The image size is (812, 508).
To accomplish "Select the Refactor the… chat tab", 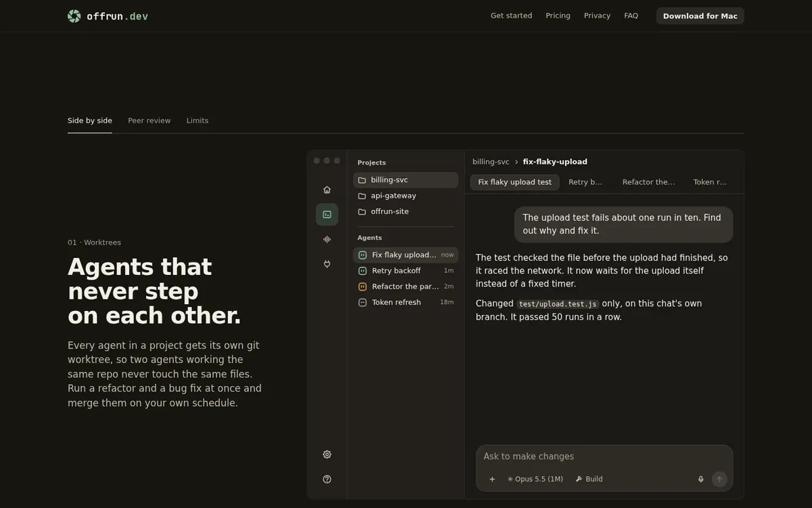I will coord(648,182).
